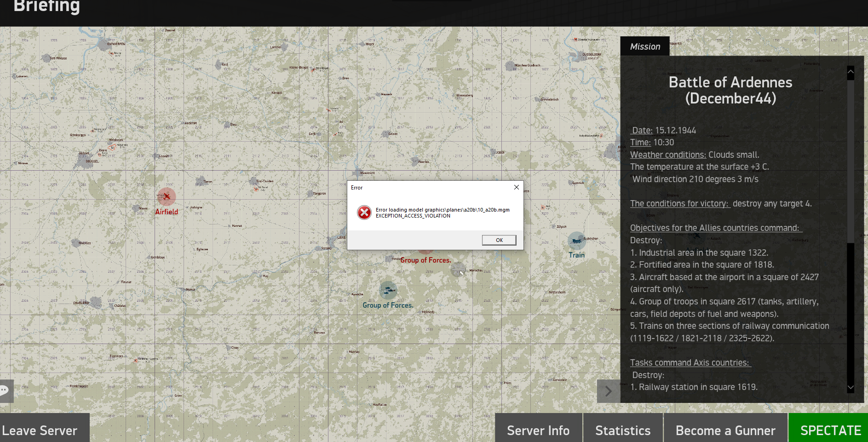The width and height of the screenshot is (868, 442).
Task: Close the Error dialog with X
Action: tap(517, 187)
